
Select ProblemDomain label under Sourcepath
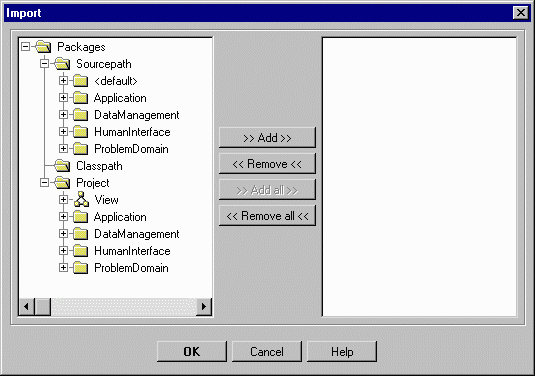pyautogui.click(x=131, y=149)
